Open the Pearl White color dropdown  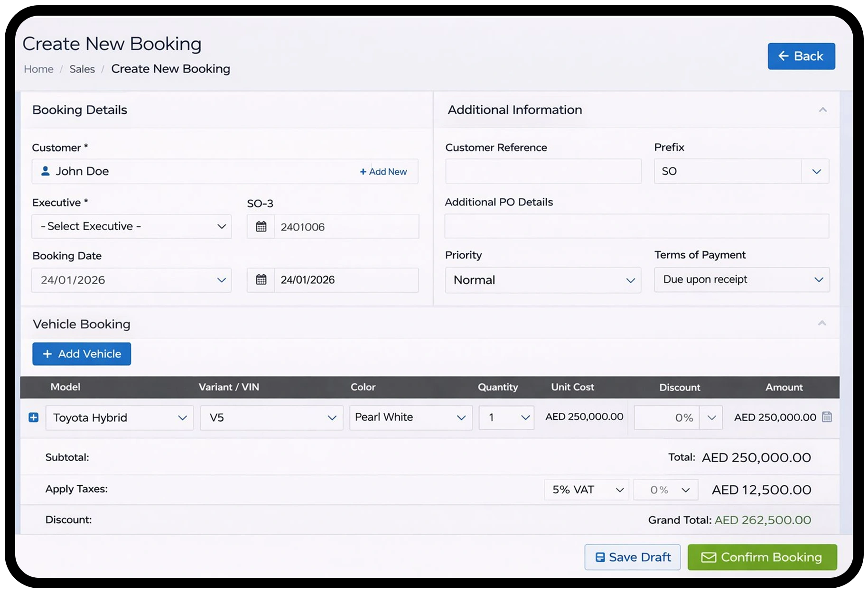pyautogui.click(x=411, y=417)
